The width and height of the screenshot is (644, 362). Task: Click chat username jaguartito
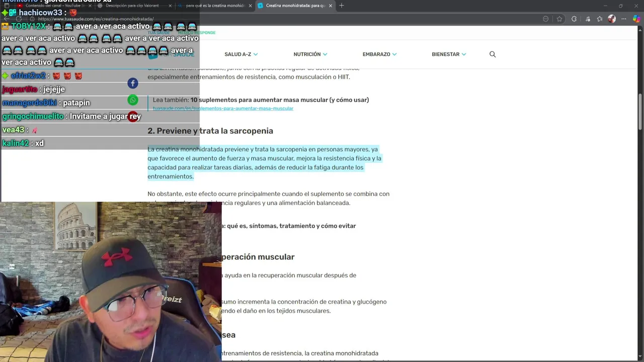click(20, 89)
